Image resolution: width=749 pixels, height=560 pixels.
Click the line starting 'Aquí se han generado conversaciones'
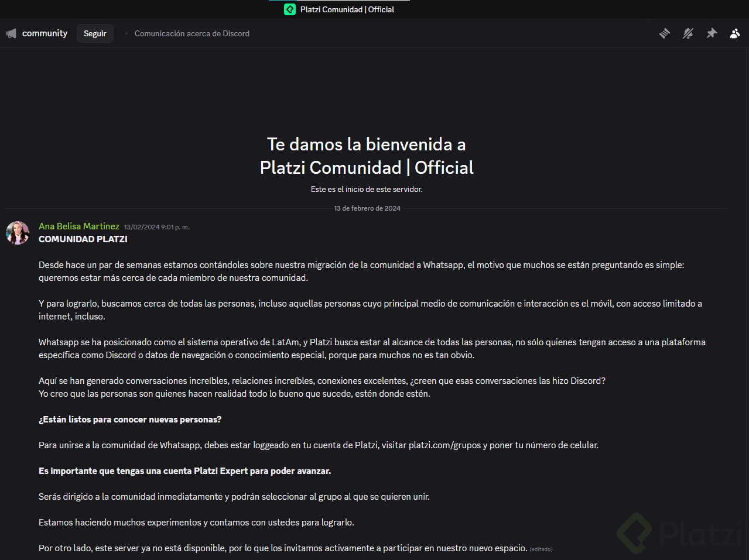tap(322, 381)
